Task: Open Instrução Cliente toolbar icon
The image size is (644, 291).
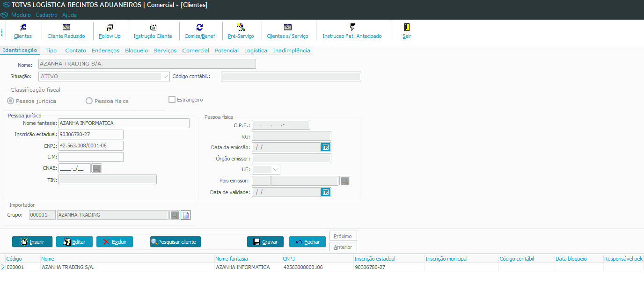Action: pyautogui.click(x=153, y=31)
